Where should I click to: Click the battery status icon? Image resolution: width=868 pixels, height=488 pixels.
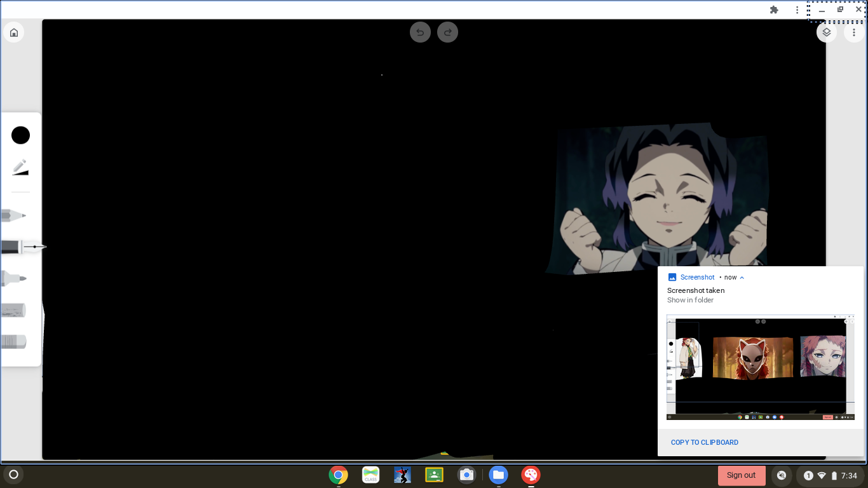click(x=834, y=475)
